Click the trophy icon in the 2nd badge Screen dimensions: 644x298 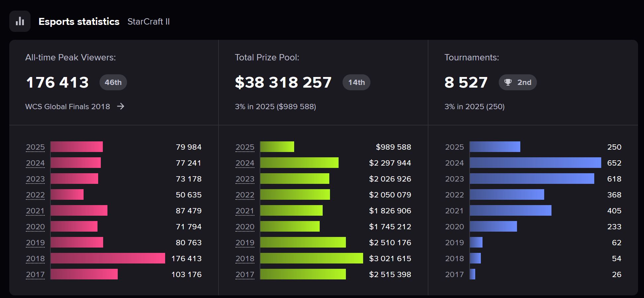tap(508, 82)
